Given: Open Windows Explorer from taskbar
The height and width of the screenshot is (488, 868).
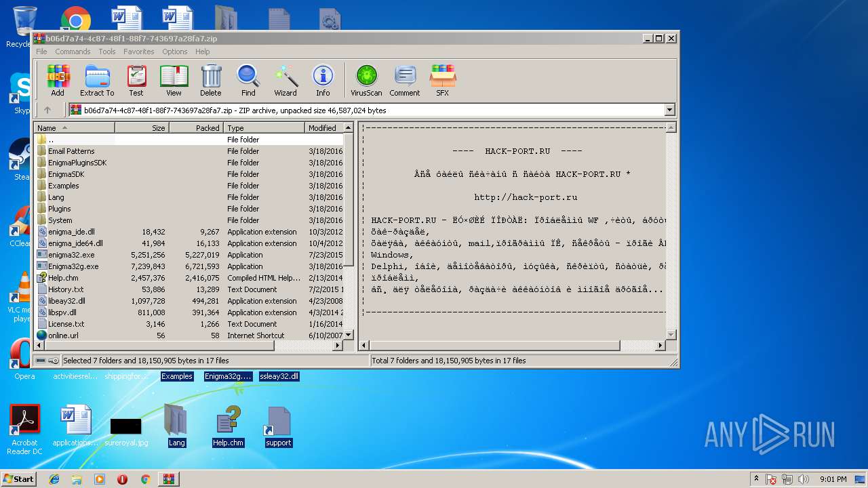Looking at the screenshot, I should (x=77, y=479).
